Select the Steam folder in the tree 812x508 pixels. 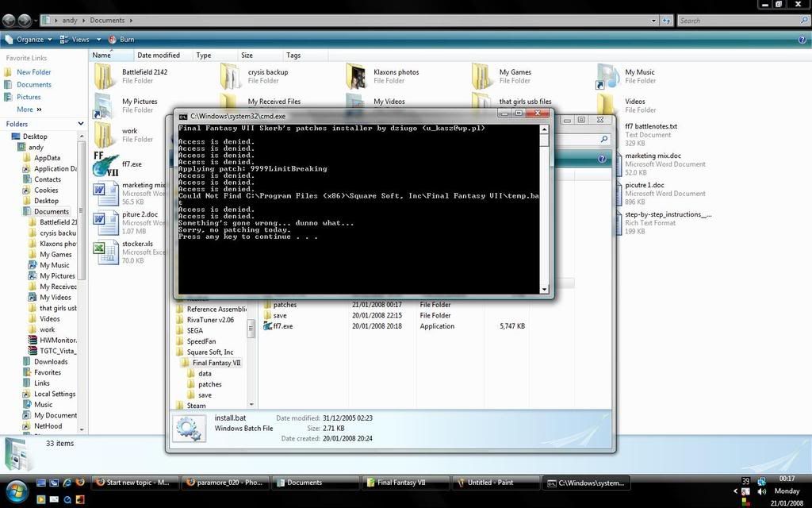tap(197, 406)
